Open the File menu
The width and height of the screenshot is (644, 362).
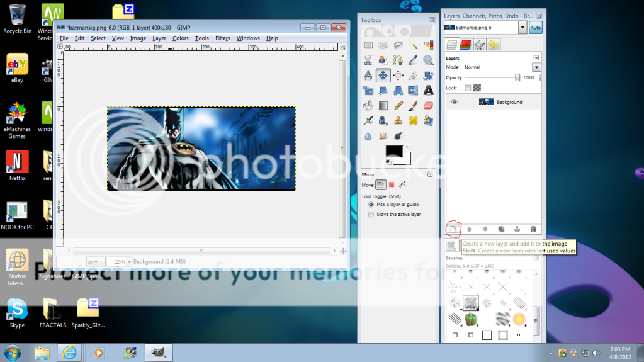(x=64, y=38)
